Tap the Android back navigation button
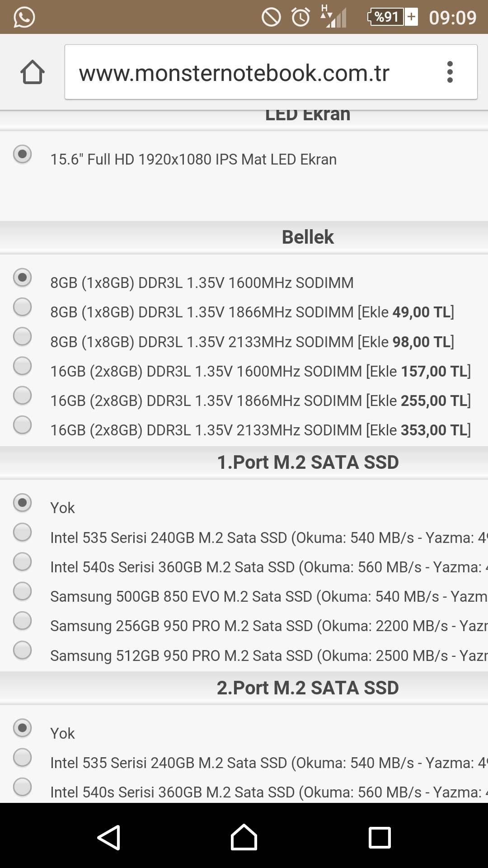 109,837
